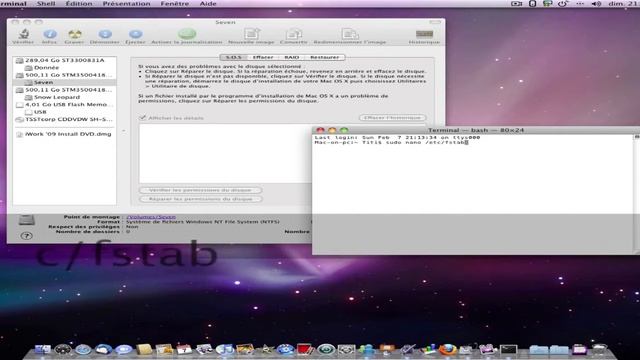Click the Finder icon in the Dock
640x360 pixels.
(x=43, y=349)
